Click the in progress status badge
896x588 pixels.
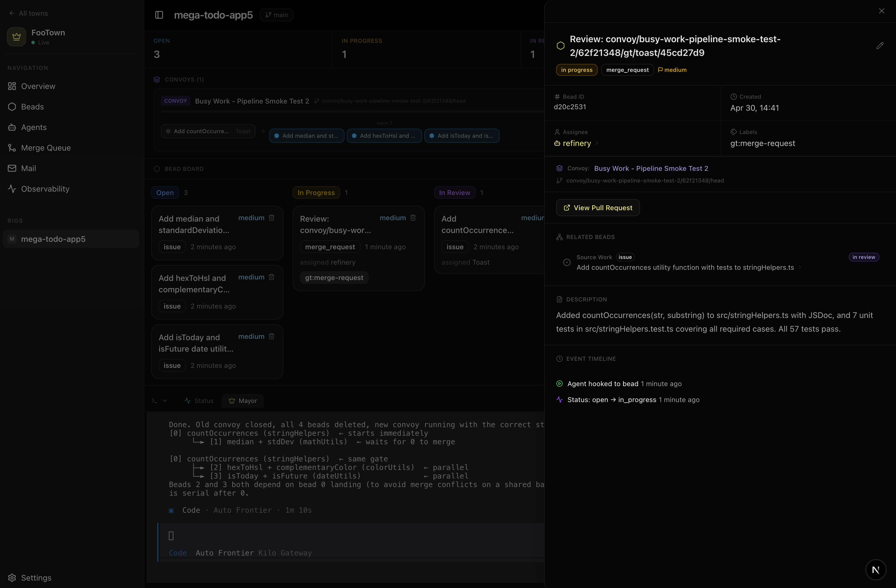tap(576, 70)
